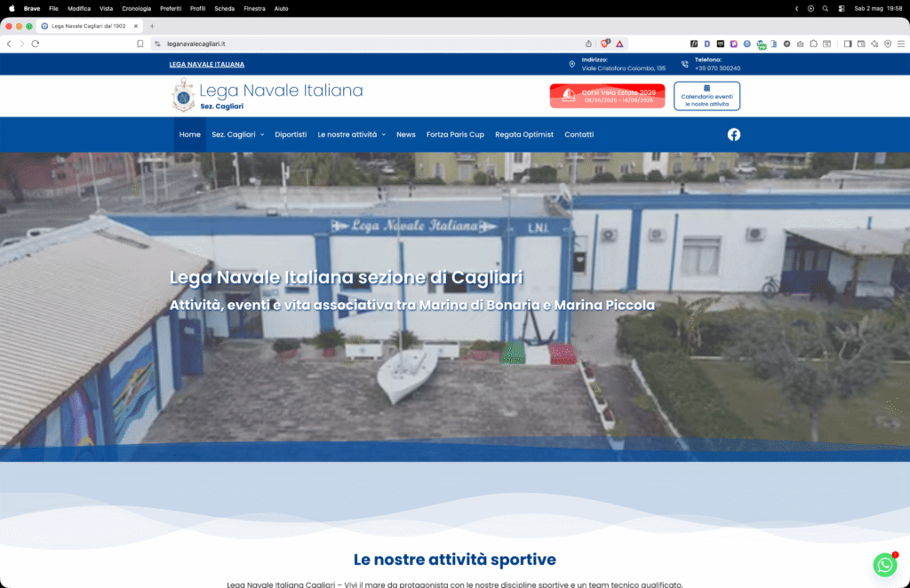Click the LEGA NAVALE ITALIANA top link

(206, 64)
